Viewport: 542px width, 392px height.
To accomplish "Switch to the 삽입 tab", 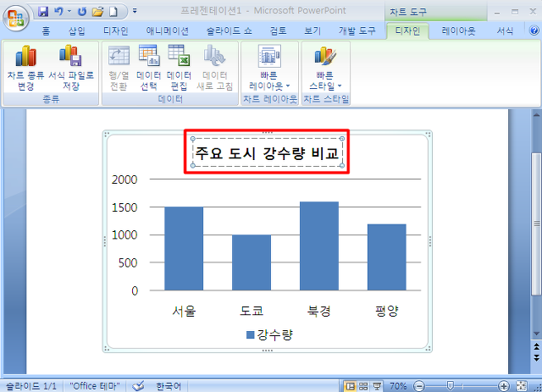I will pyautogui.click(x=77, y=31).
